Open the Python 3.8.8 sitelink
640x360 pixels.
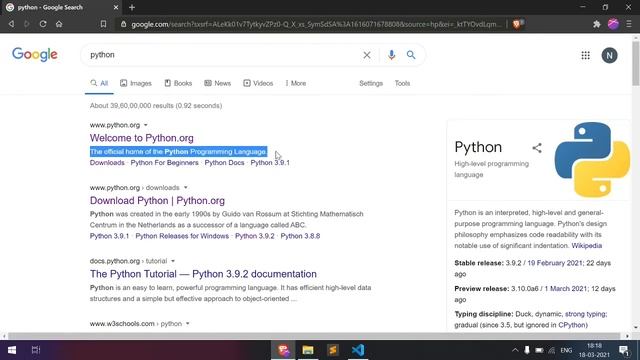300,236
